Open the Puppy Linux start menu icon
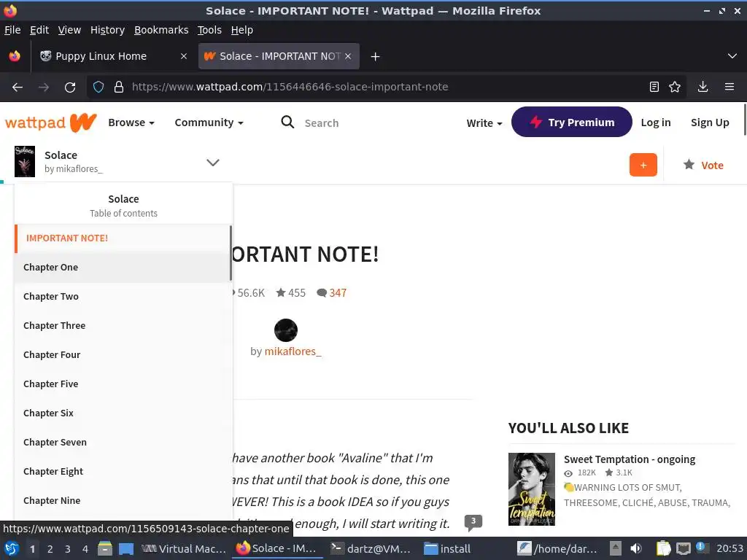 [12, 548]
